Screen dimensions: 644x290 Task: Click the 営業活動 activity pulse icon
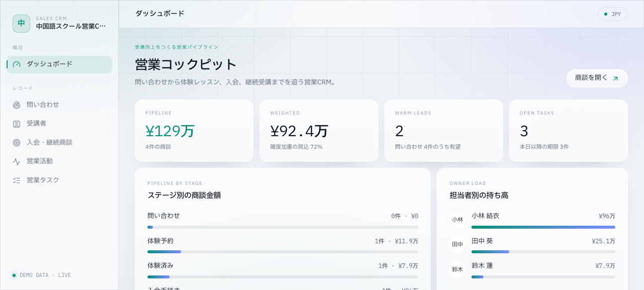(x=17, y=161)
